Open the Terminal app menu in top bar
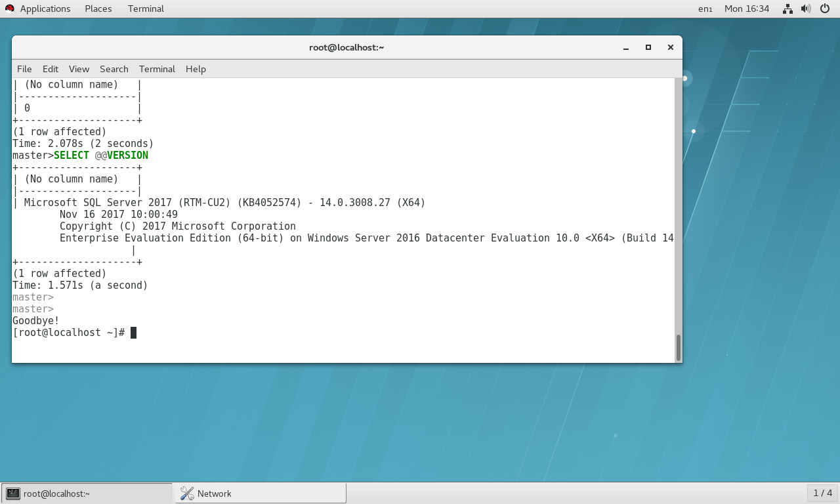This screenshot has width=840, height=504. [146, 9]
